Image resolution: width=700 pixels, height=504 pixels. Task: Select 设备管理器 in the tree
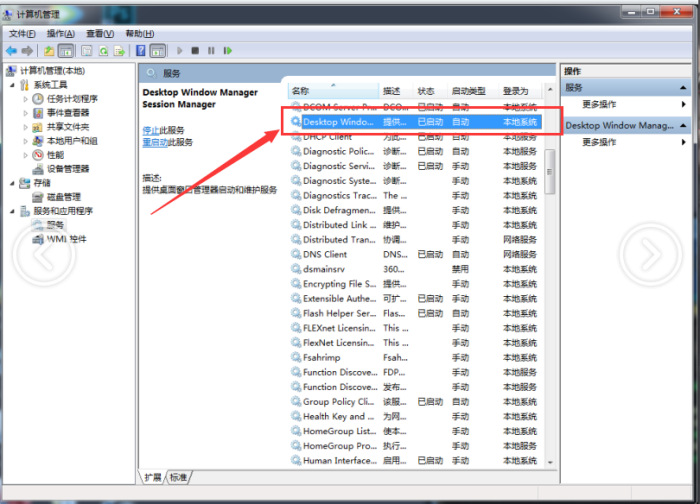tap(67, 169)
